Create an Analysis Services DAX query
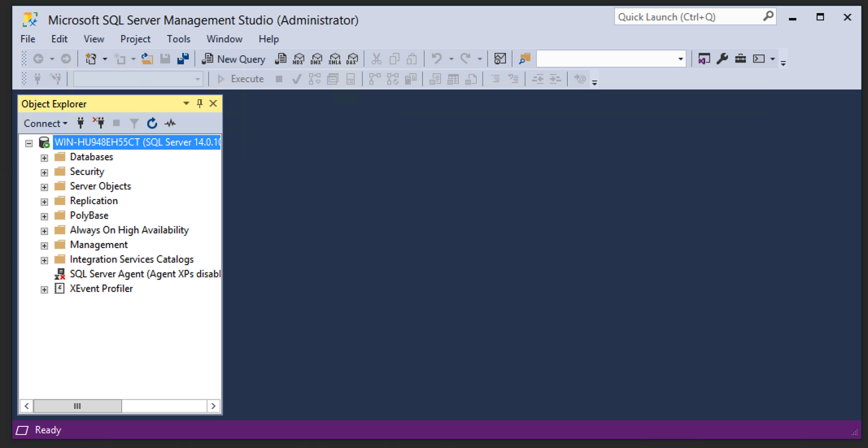 (x=352, y=59)
